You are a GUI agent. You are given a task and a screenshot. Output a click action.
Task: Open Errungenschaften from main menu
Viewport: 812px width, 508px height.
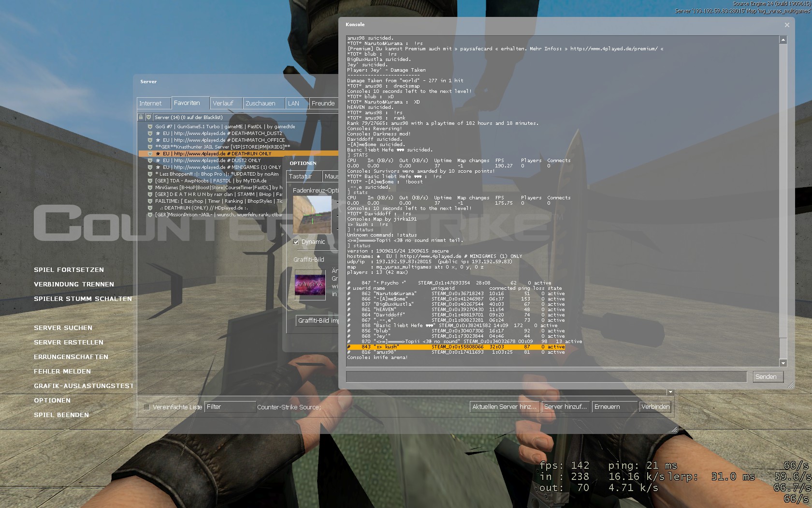coord(71,357)
